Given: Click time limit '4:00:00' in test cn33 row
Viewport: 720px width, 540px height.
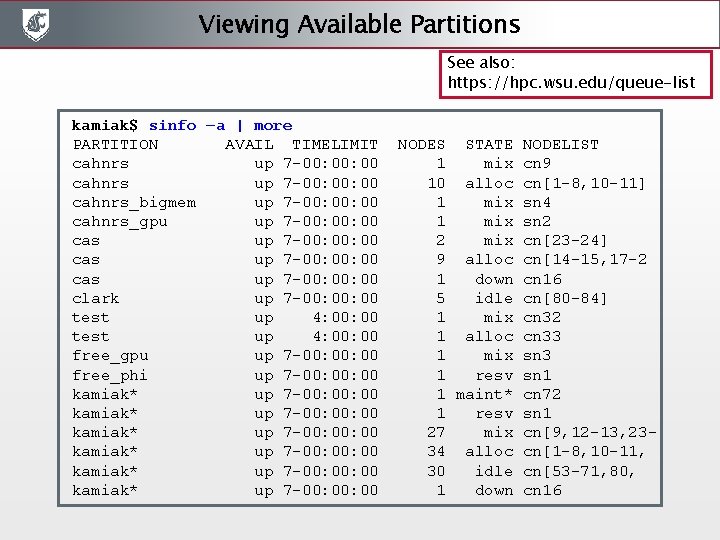Looking at the screenshot, I should [345, 337].
